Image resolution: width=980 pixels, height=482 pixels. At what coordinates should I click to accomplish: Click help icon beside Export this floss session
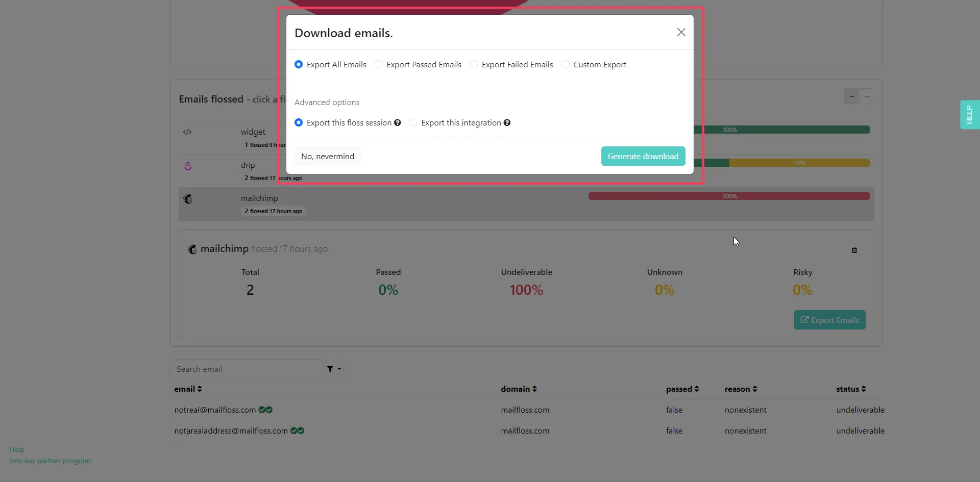coord(398,123)
